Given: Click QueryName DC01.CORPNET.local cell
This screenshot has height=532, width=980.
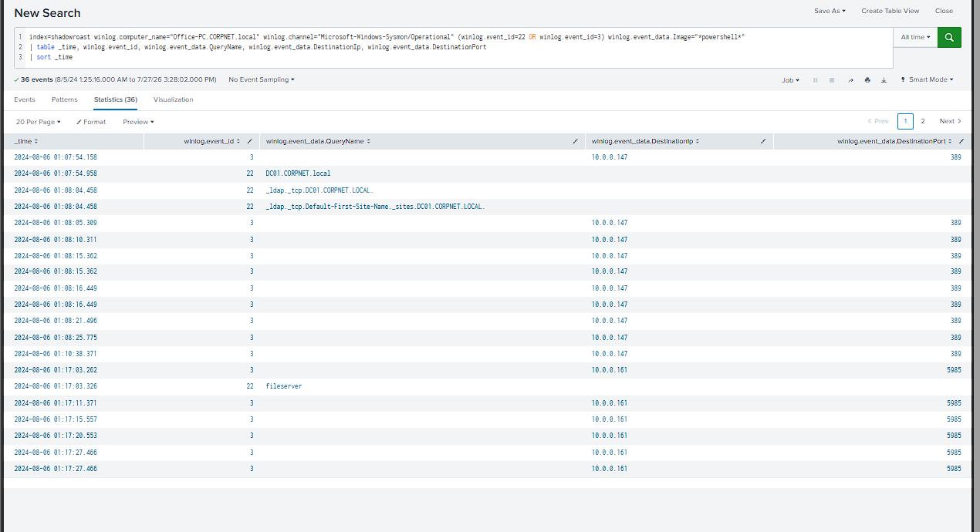Looking at the screenshot, I should [298, 173].
